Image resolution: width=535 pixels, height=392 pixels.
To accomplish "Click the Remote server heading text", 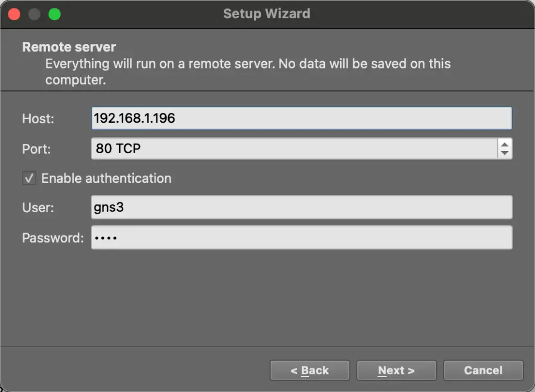I will 68,47.
